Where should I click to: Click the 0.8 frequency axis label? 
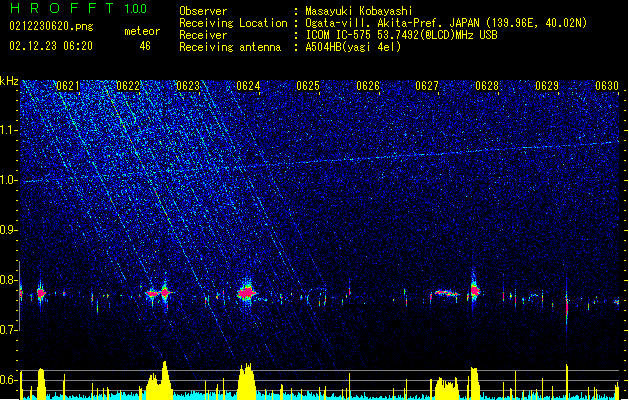pos(8,280)
